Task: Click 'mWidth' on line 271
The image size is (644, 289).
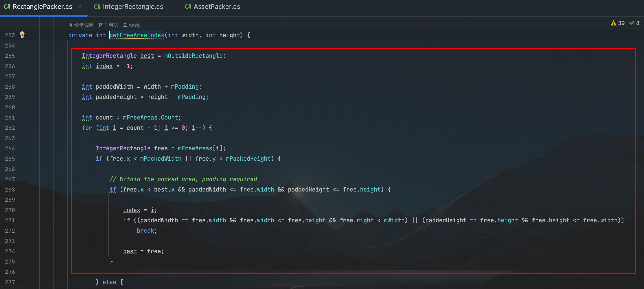Action: coord(394,220)
